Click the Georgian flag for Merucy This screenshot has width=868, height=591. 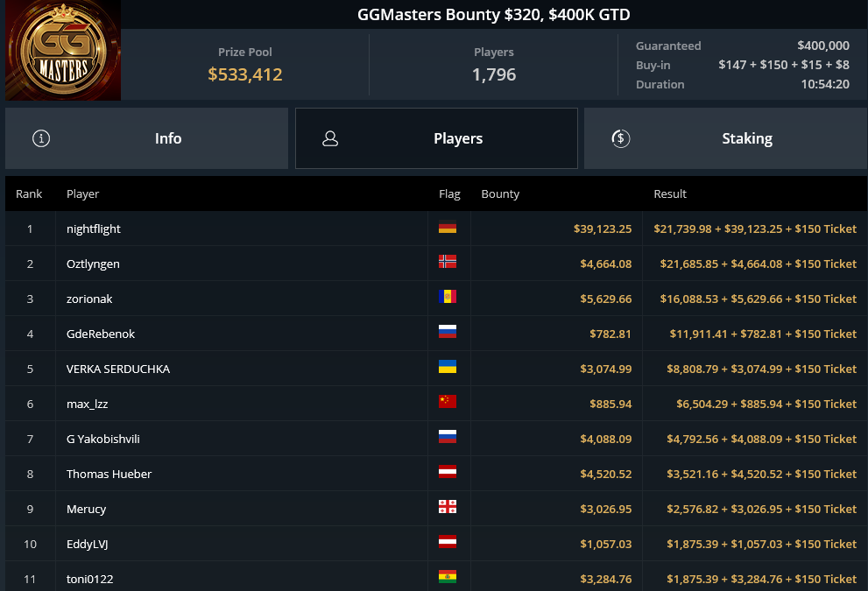tap(448, 507)
